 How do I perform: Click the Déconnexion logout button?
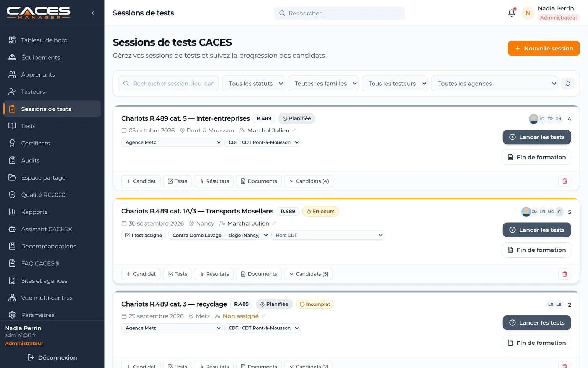[52, 357]
